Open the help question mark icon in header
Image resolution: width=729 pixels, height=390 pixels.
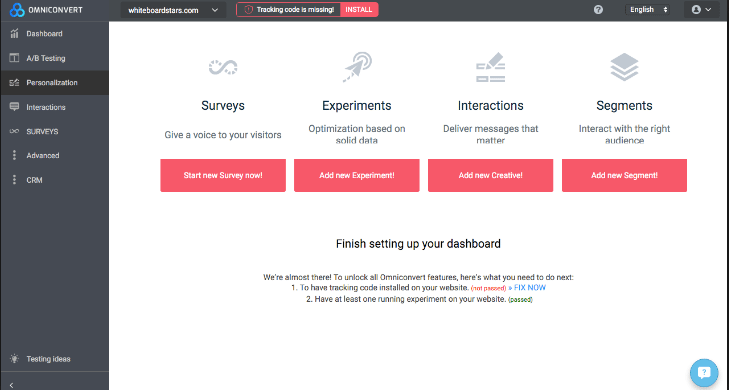[598, 10]
